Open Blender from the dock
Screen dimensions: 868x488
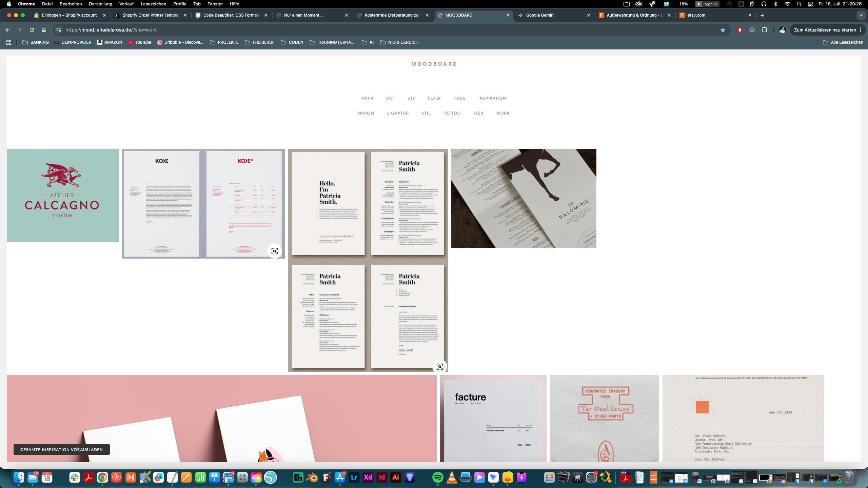point(312,477)
